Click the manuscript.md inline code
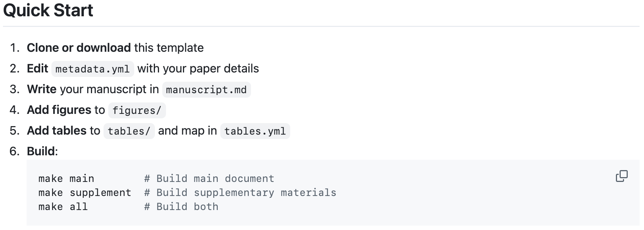The image size is (644, 230). click(206, 90)
